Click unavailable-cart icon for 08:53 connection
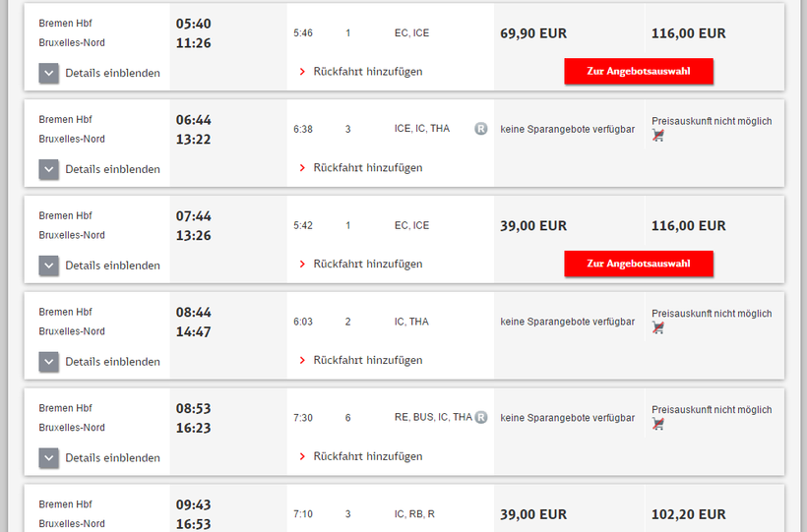The width and height of the screenshot is (807, 532). [658, 425]
